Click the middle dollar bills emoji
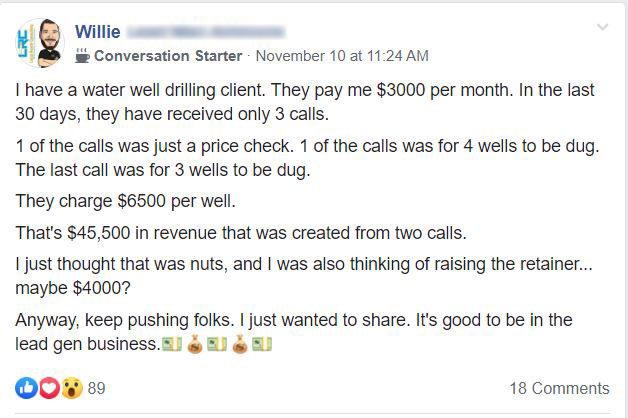Image resolution: width=628 pixels, height=418 pixels. pos(217,344)
